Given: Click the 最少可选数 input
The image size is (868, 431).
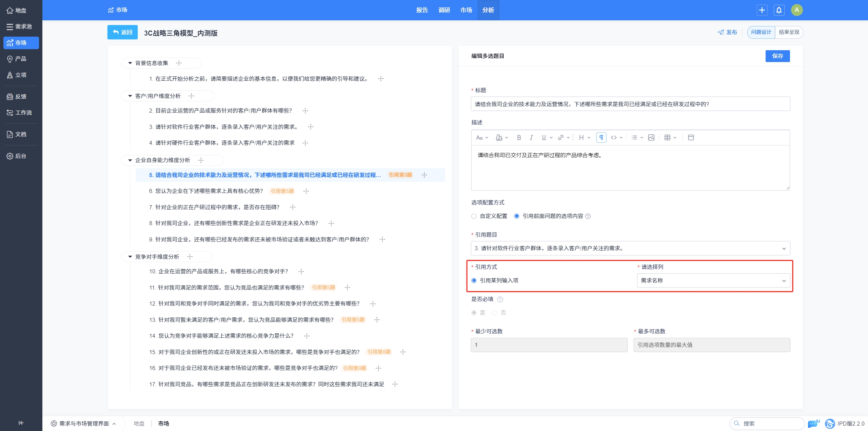Looking at the screenshot, I should point(549,345).
